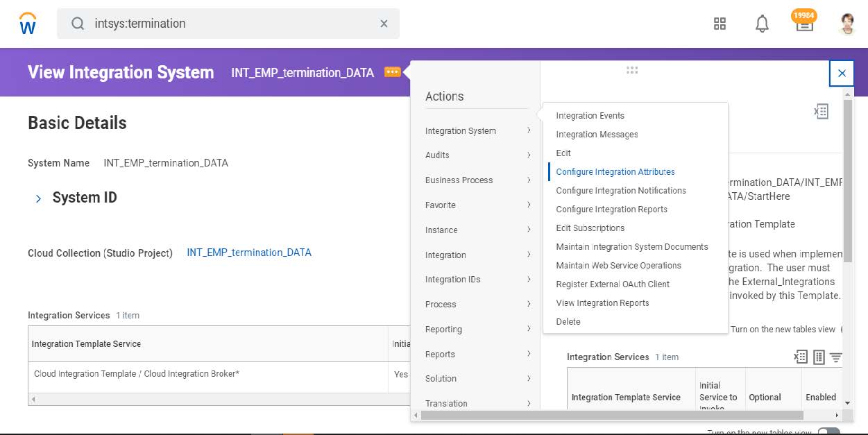Open inbox with 19984 badge
This screenshot has height=435, width=868.
(x=804, y=22)
